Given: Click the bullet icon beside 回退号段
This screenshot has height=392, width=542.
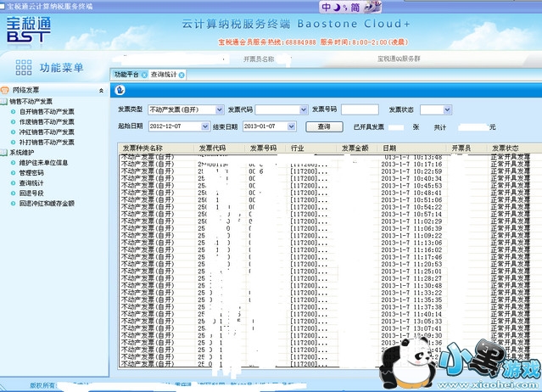Looking at the screenshot, I should click(13, 193).
